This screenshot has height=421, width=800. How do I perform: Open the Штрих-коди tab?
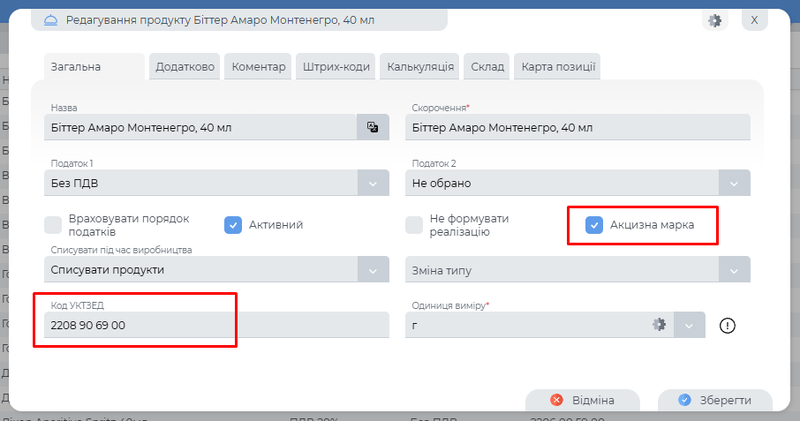point(336,67)
